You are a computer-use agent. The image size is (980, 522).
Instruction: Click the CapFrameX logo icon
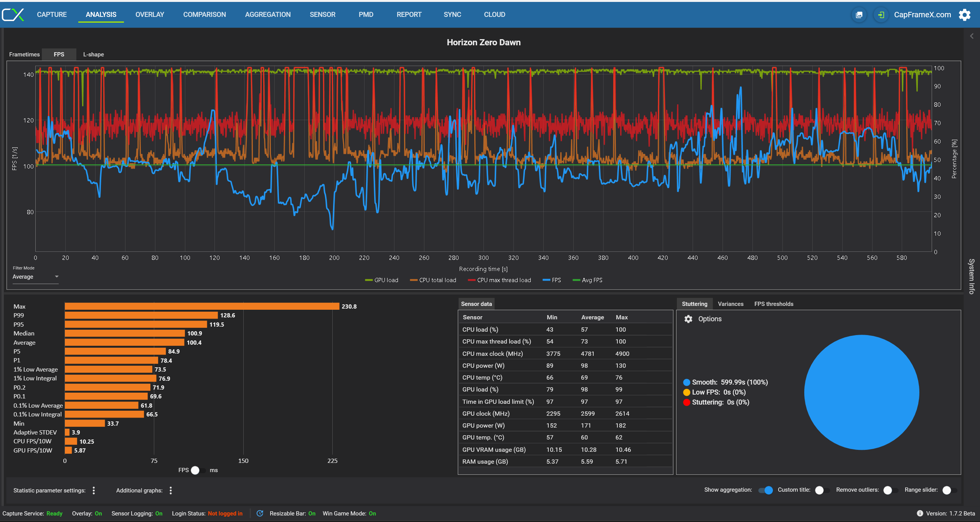(13, 15)
